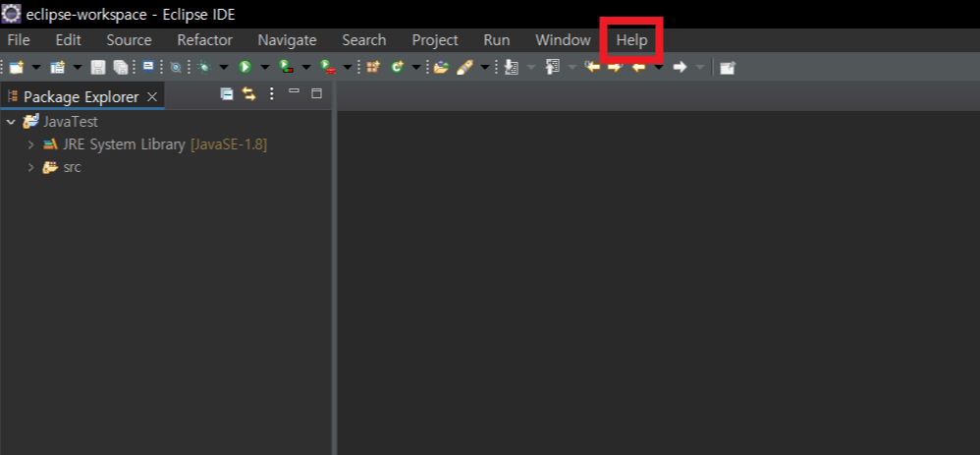Open the Run menu
Viewport: 980px width, 455px height.
pyautogui.click(x=496, y=40)
